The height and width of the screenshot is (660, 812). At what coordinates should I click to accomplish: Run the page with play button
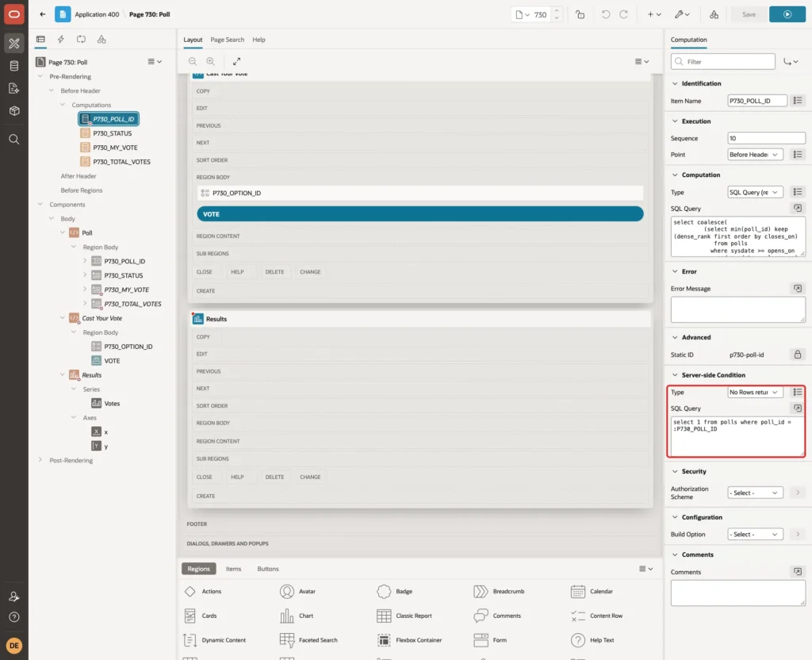(787, 14)
